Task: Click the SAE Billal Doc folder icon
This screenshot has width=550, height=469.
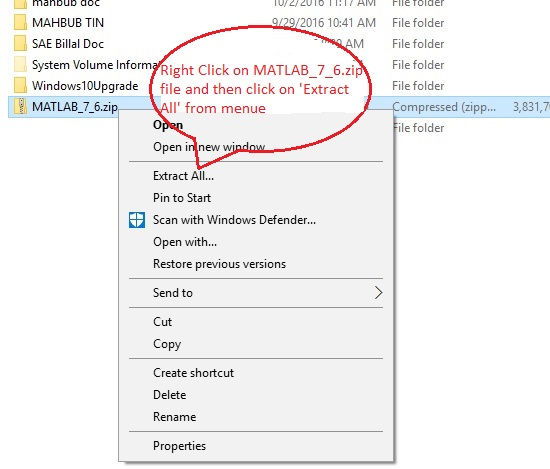Action: (x=21, y=43)
